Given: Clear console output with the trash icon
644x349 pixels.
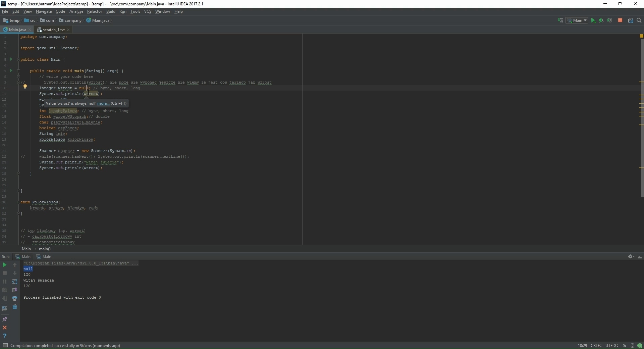Looking at the screenshot, I should 15,307.
